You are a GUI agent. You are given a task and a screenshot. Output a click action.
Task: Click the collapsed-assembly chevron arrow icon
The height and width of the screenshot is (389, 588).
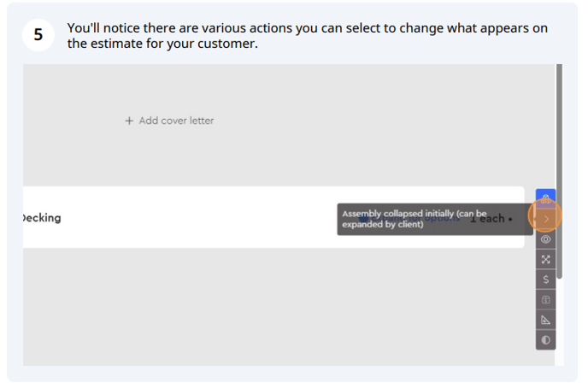546,219
